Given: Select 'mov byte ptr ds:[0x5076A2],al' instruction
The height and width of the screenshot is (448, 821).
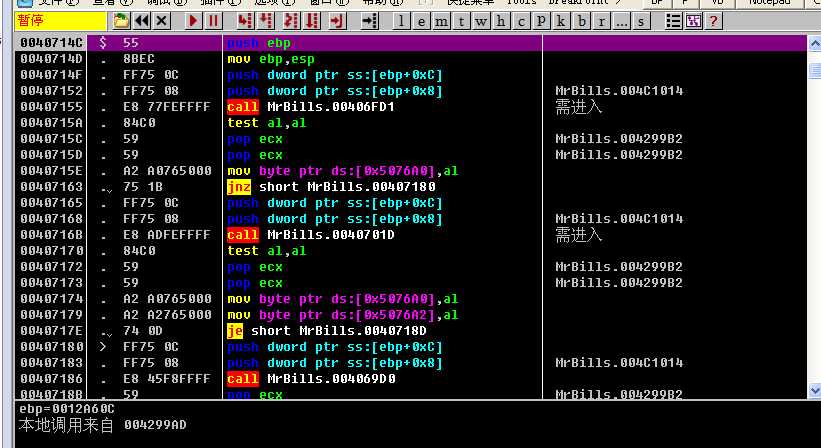Looking at the screenshot, I should point(343,315).
